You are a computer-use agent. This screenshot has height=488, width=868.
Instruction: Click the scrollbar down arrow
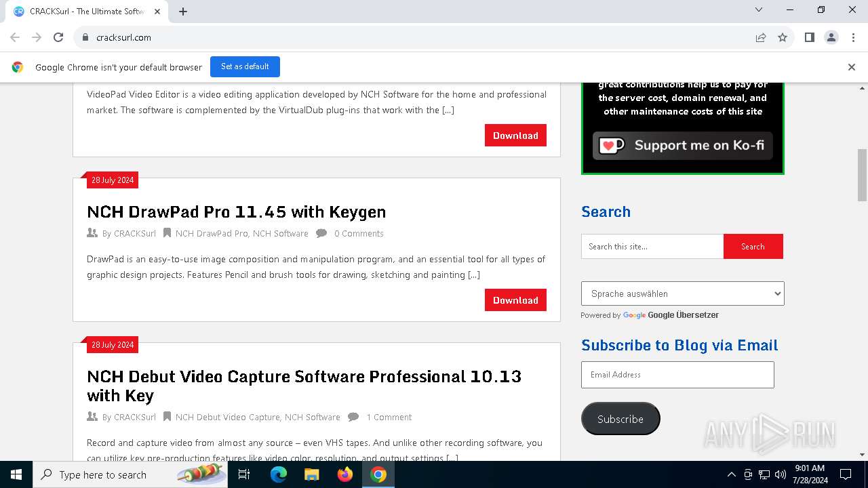coord(862,455)
